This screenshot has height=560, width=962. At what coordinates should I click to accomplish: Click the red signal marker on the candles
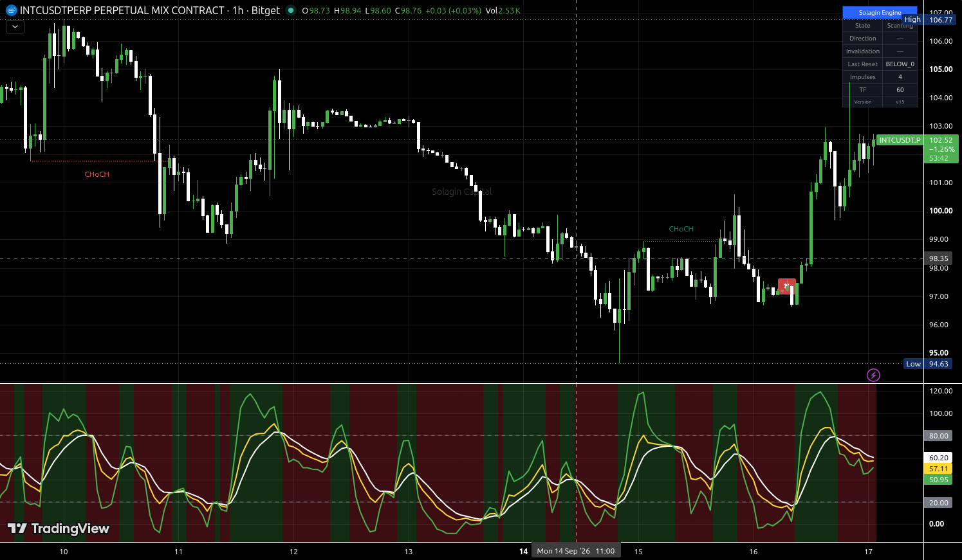[786, 286]
